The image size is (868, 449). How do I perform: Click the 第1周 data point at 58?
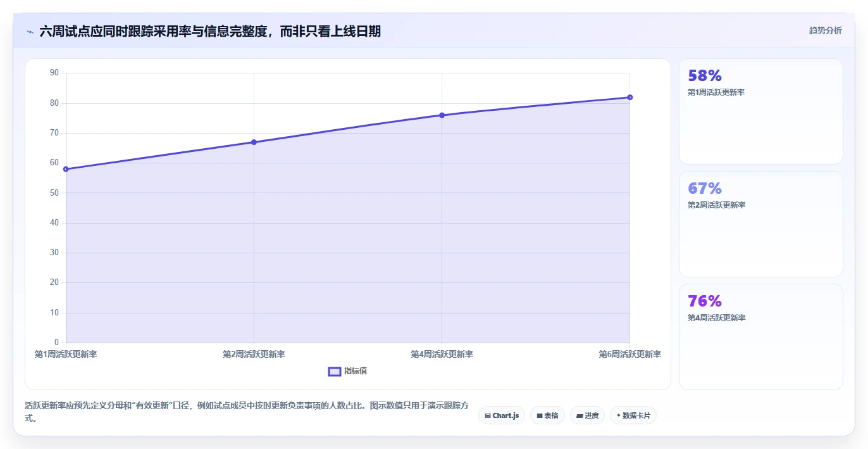coord(66,169)
